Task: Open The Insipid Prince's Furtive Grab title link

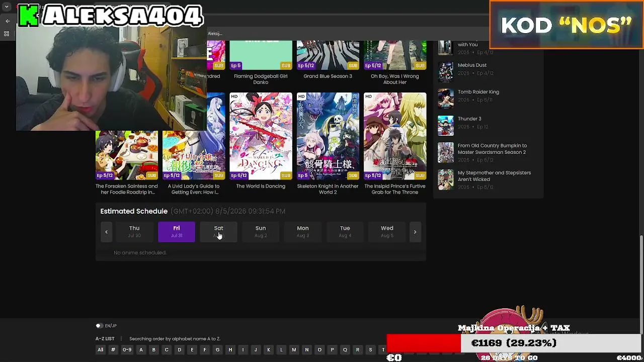Action: [x=395, y=189]
